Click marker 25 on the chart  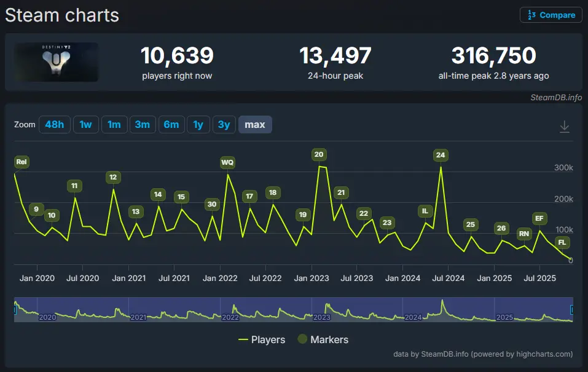(471, 224)
